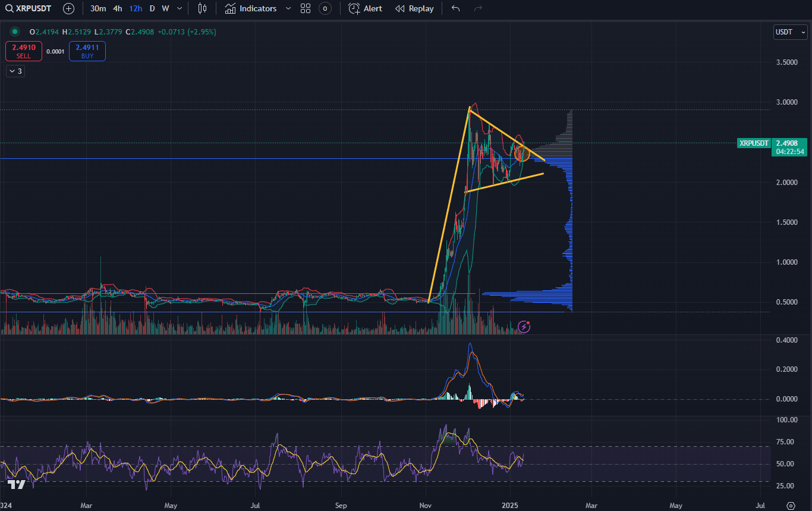Open chart settings gear on time axis
The height and width of the screenshot is (511, 812).
(791, 506)
